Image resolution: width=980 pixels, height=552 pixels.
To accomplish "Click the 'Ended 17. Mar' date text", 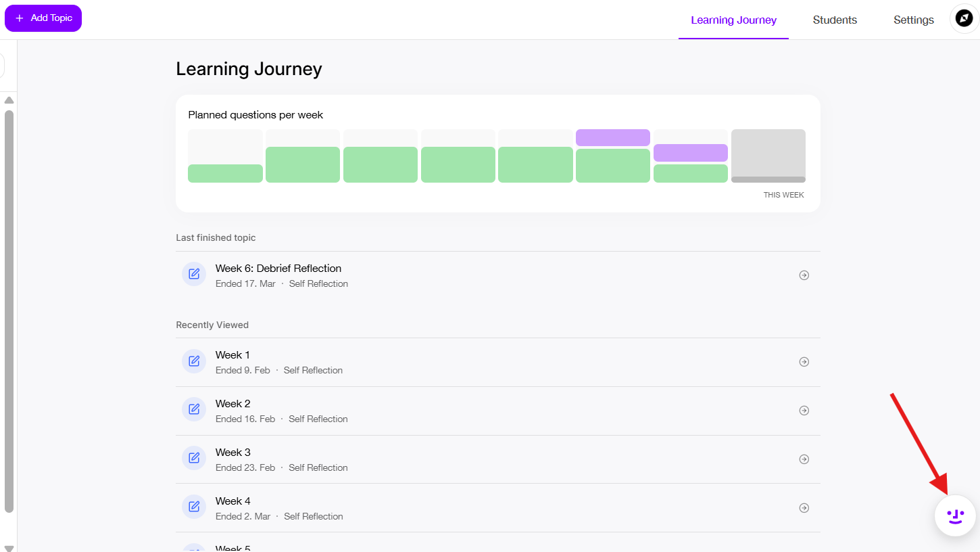I will pyautogui.click(x=245, y=284).
